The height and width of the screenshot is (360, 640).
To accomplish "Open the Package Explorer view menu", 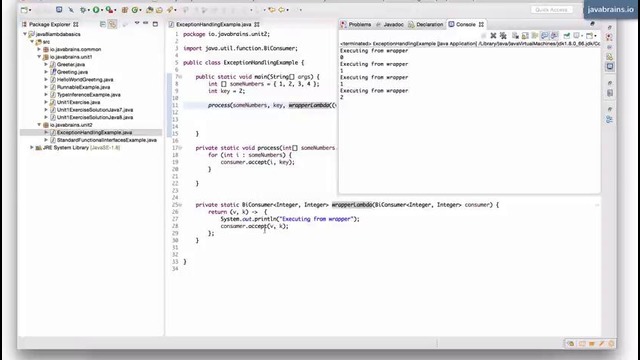I will (137, 24).
